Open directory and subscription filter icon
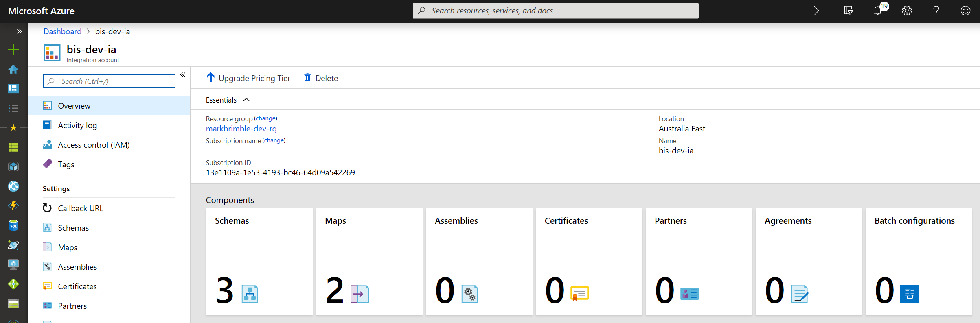 848,11
